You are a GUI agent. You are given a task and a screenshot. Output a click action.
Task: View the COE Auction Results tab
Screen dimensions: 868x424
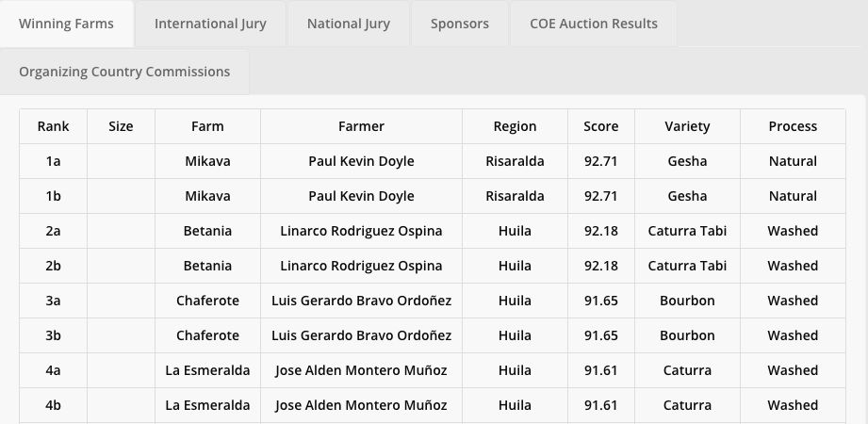coord(594,24)
